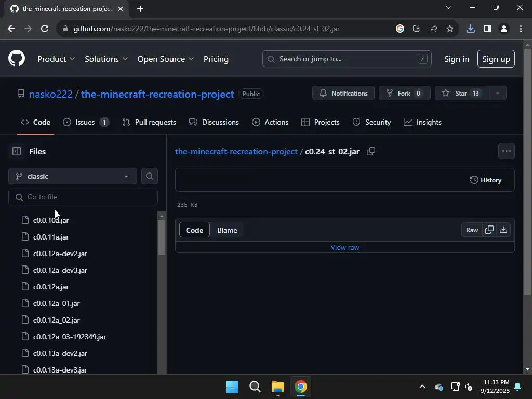This screenshot has width=532, height=399.
Task: Open the Chrome side panel icon
Action: [487, 29]
